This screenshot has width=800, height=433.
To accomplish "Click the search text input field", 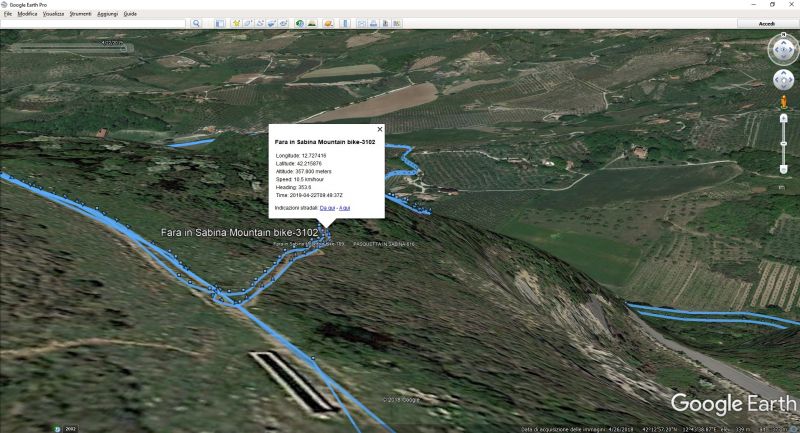I will (x=93, y=23).
